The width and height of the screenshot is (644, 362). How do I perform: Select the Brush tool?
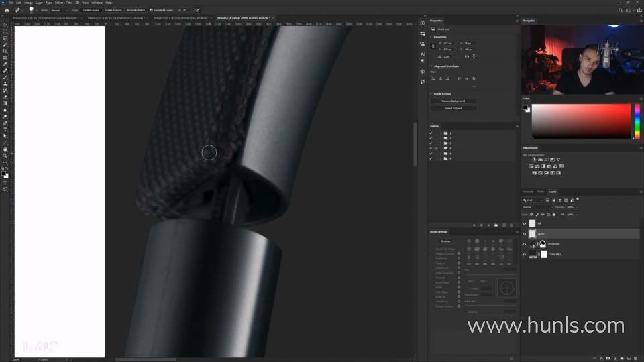5,78
